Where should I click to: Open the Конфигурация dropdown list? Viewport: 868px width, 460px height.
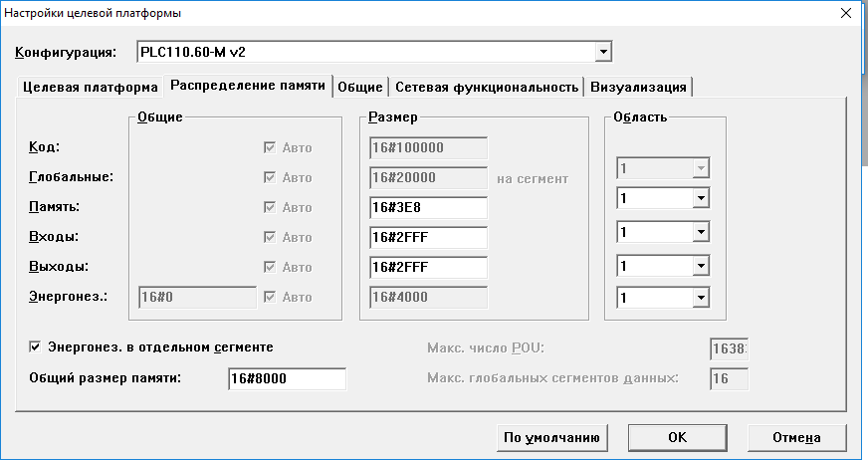tap(602, 52)
